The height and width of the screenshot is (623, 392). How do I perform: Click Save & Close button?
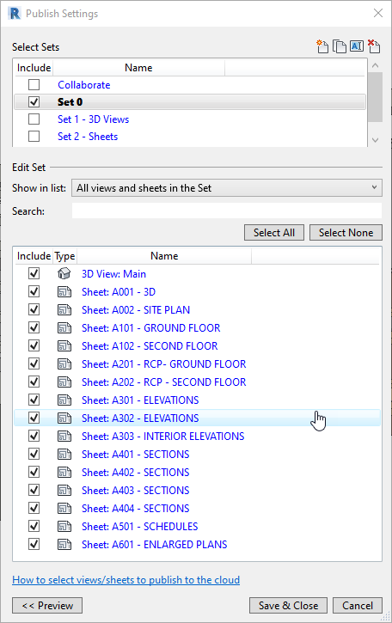tap(288, 605)
